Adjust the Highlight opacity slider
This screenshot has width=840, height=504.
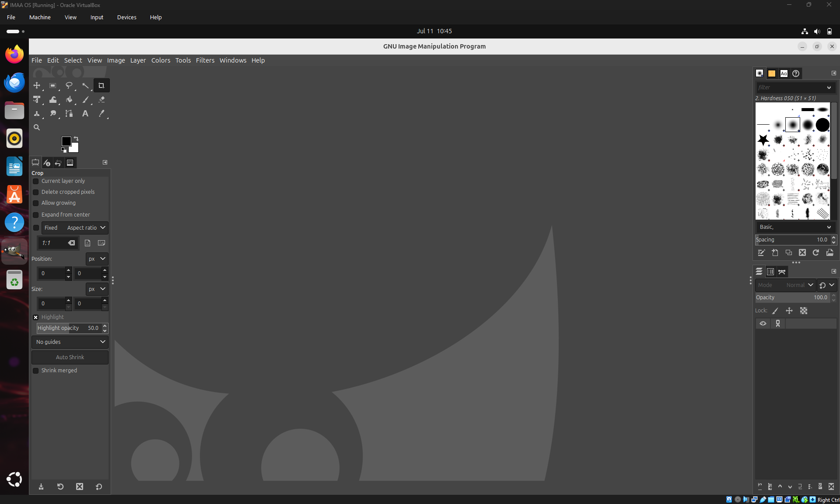[69, 328]
